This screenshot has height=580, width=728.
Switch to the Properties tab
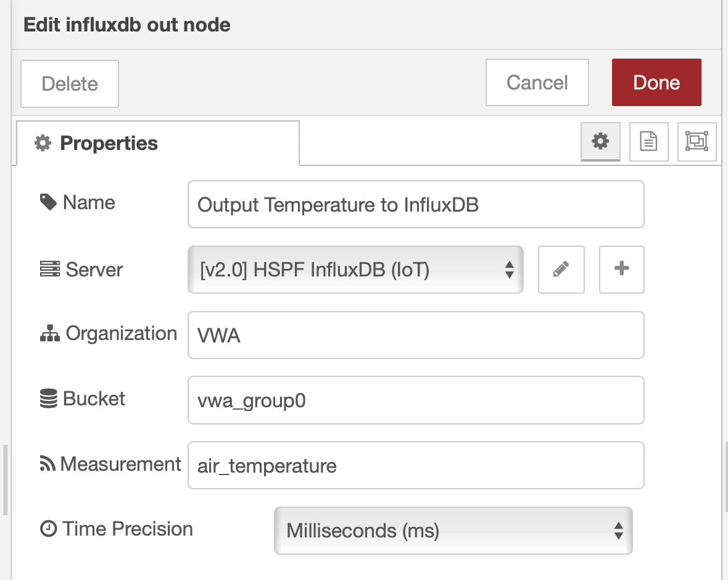(108, 143)
